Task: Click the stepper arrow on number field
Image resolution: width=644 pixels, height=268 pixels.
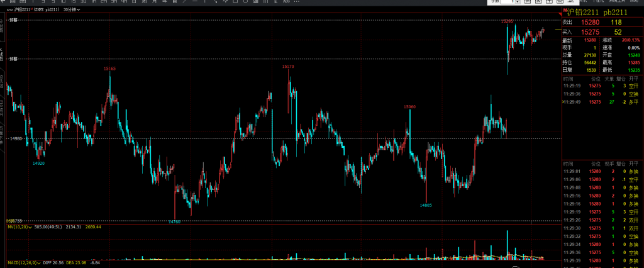Action: point(518,3)
